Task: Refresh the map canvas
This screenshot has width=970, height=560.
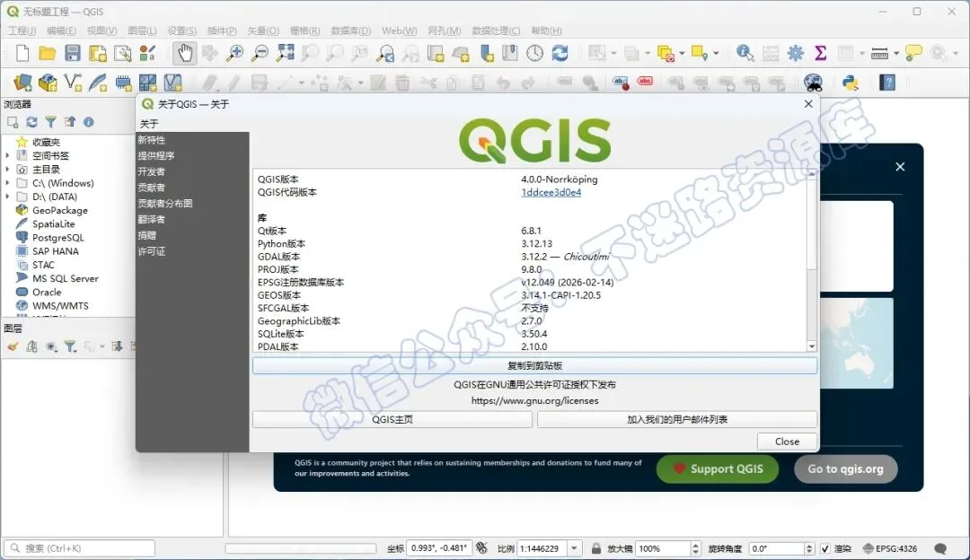Action: [x=560, y=54]
